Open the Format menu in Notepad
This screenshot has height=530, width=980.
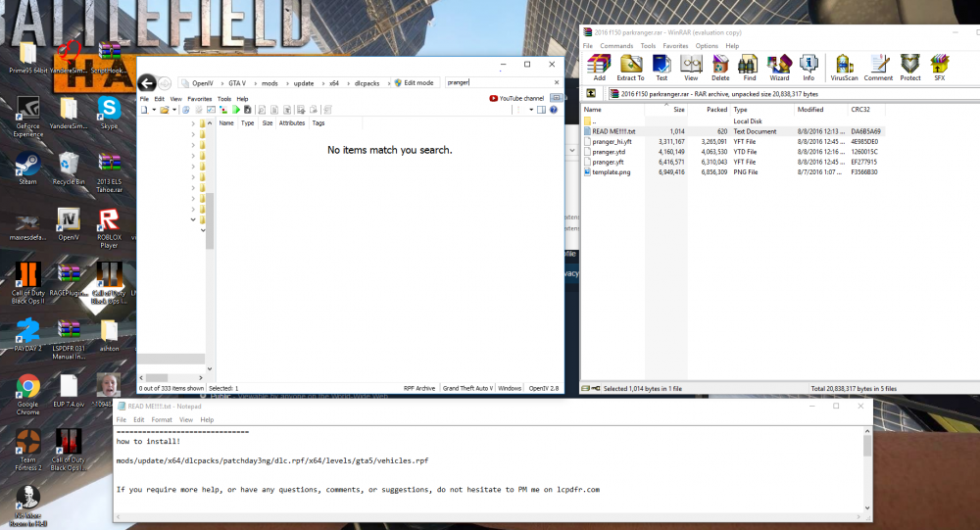tap(162, 420)
